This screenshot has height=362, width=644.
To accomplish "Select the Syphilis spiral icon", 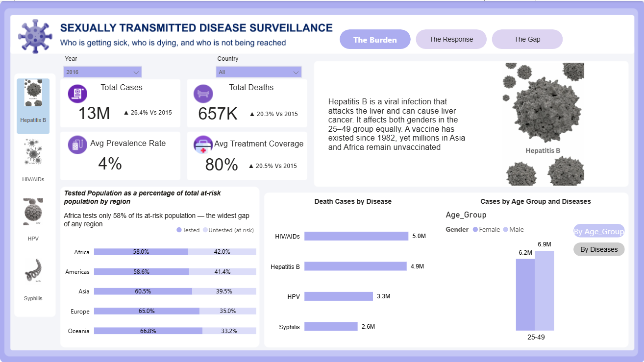I will click(x=33, y=271).
